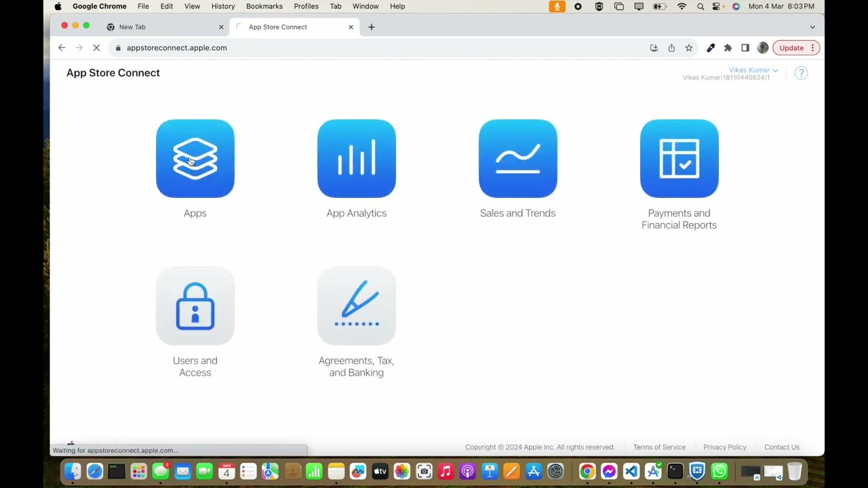Bookmark this page with the star icon
The height and width of the screenshot is (488, 868).
click(x=689, y=47)
